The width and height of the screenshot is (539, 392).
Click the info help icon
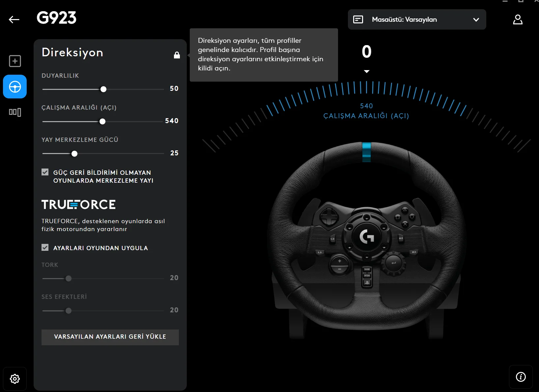coord(521,377)
